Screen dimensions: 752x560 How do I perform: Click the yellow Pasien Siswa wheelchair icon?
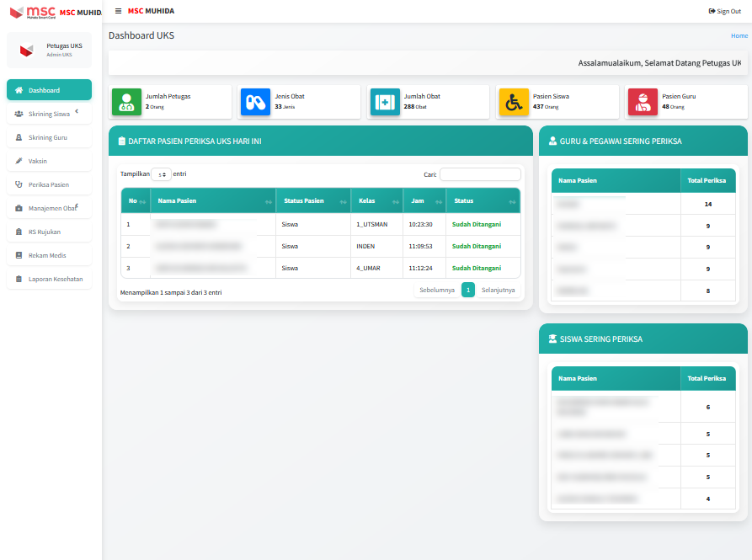(514, 102)
